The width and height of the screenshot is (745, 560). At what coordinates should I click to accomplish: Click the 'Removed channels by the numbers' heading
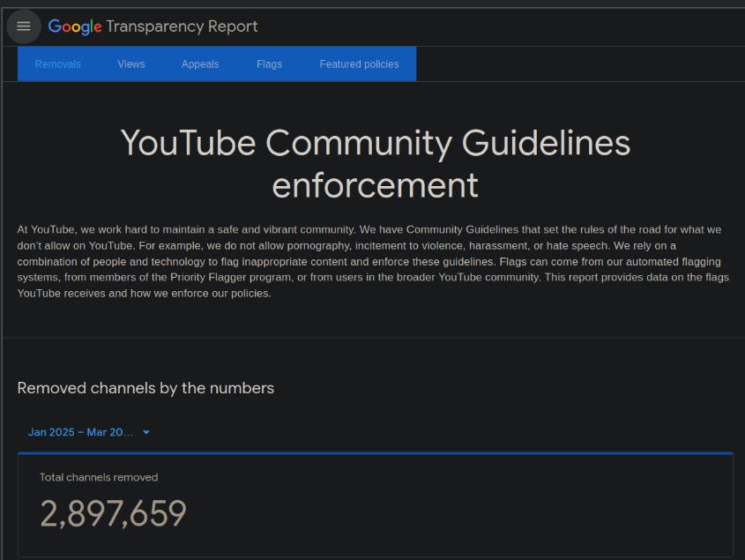[145, 388]
